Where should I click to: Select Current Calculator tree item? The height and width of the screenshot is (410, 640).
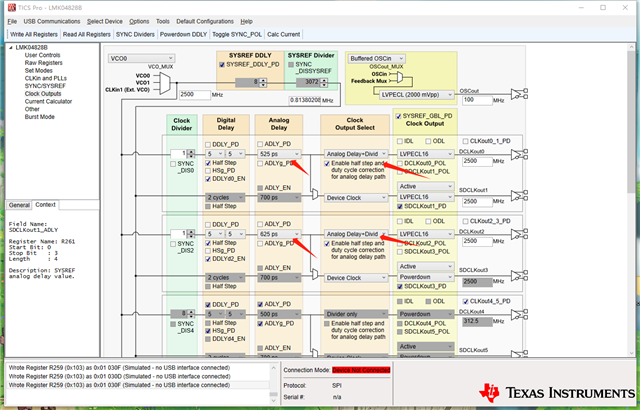[x=48, y=102]
